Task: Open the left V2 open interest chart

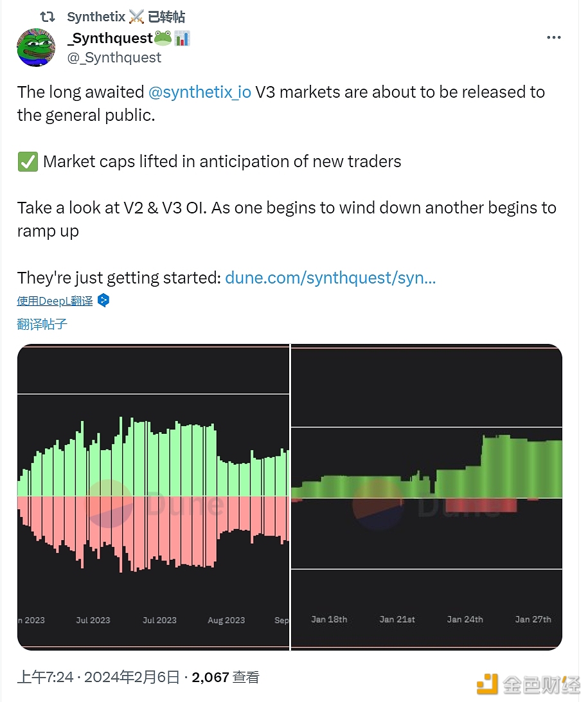Action: pyautogui.click(x=154, y=497)
